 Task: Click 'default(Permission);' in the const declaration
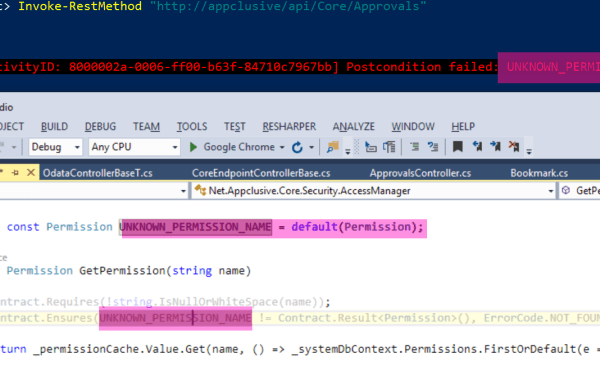click(357, 227)
